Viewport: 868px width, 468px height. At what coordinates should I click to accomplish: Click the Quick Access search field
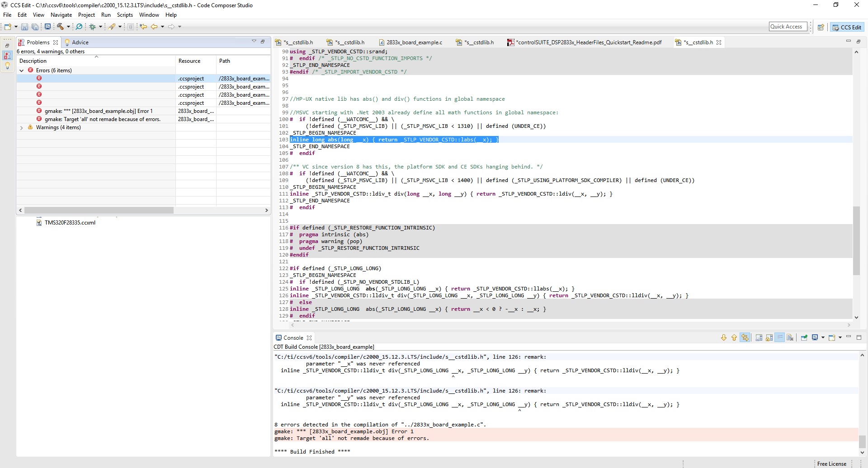tap(788, 27)
